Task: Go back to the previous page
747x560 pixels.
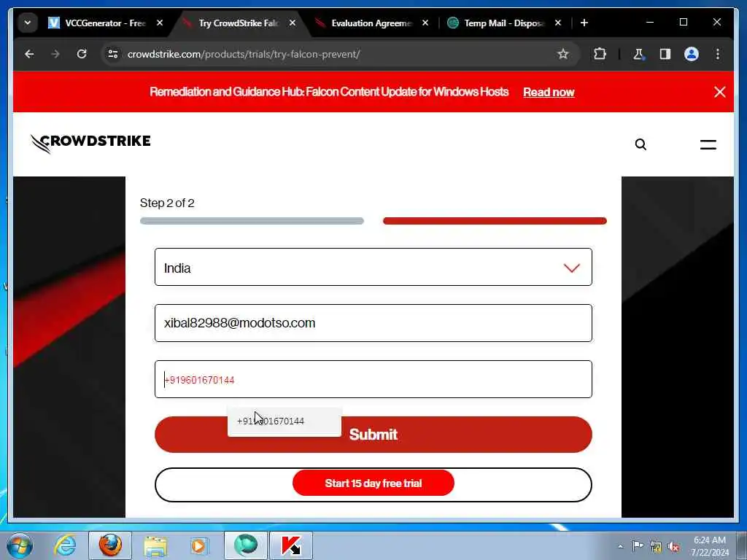Action: pos(29,54)
